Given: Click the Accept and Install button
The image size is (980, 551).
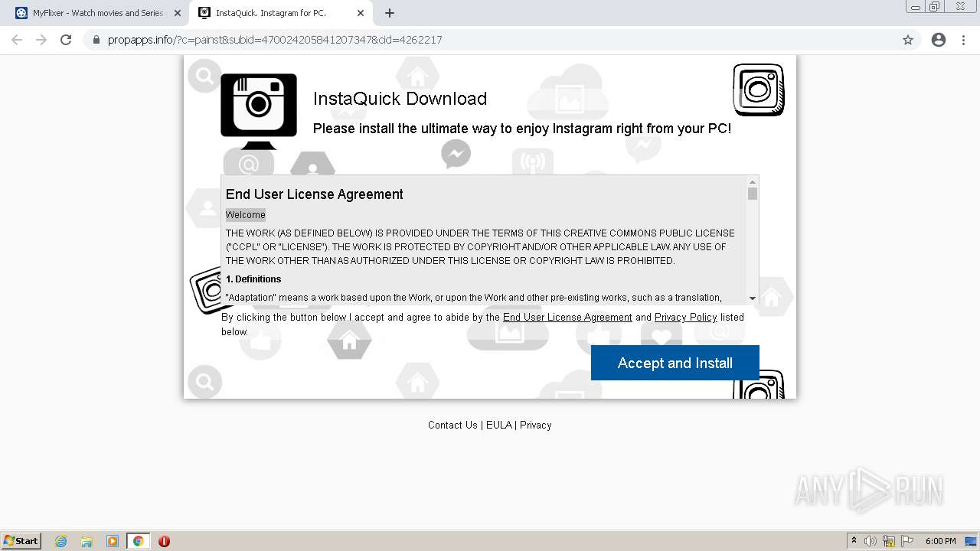Looking at the screenshot, I should pos(675,363).
